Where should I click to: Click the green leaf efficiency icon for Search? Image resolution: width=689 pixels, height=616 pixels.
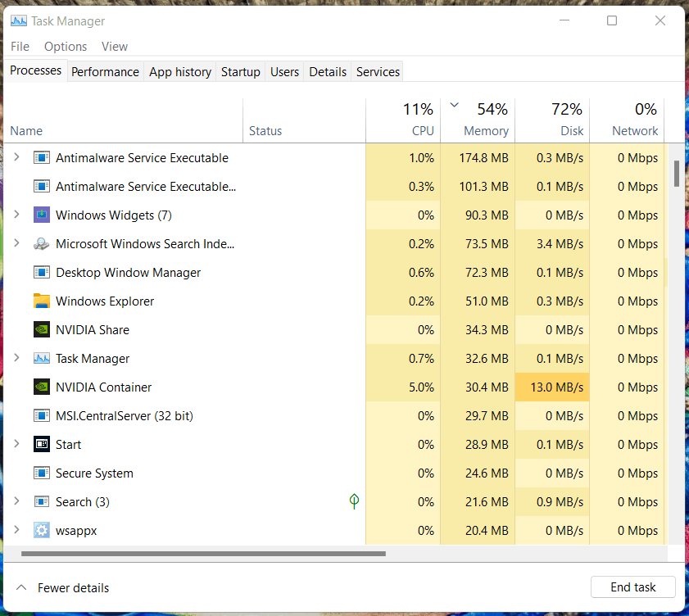pyautogui.click(x=354, y=501)
